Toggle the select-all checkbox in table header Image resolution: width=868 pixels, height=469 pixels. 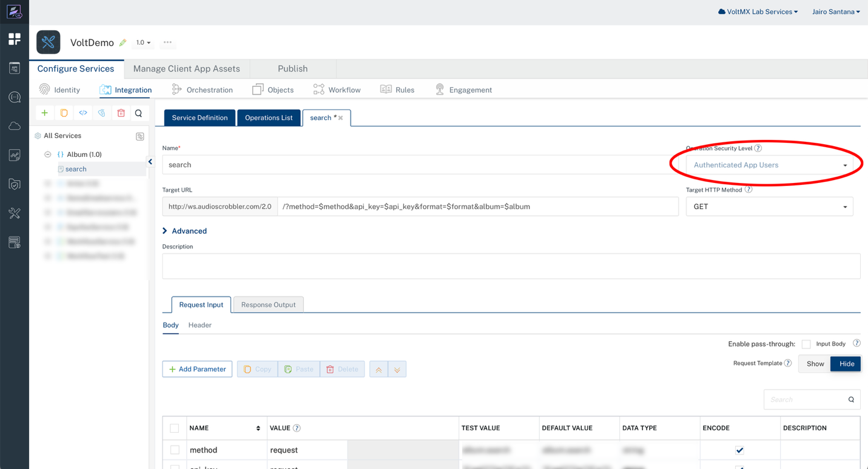click(175, 428)
